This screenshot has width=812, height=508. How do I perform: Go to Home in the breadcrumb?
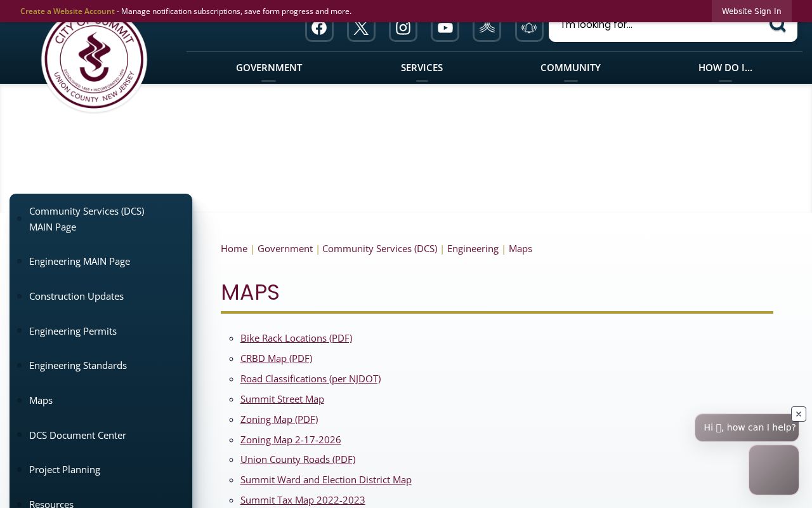pos(234,249)
